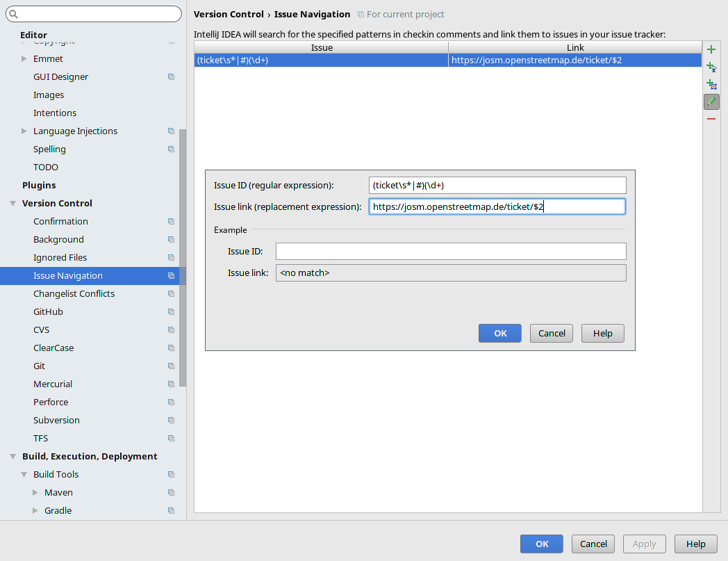Collapse the Version Control section
728x561 pixels.
pos(13,204)
